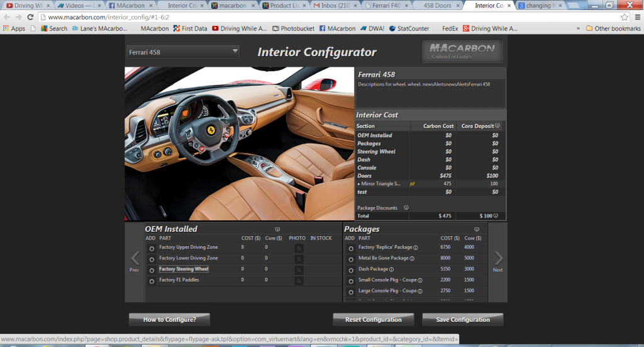Switch to Product Lis tab
Image resolution: width=644 pixels, height=347 pixels.
285,5
